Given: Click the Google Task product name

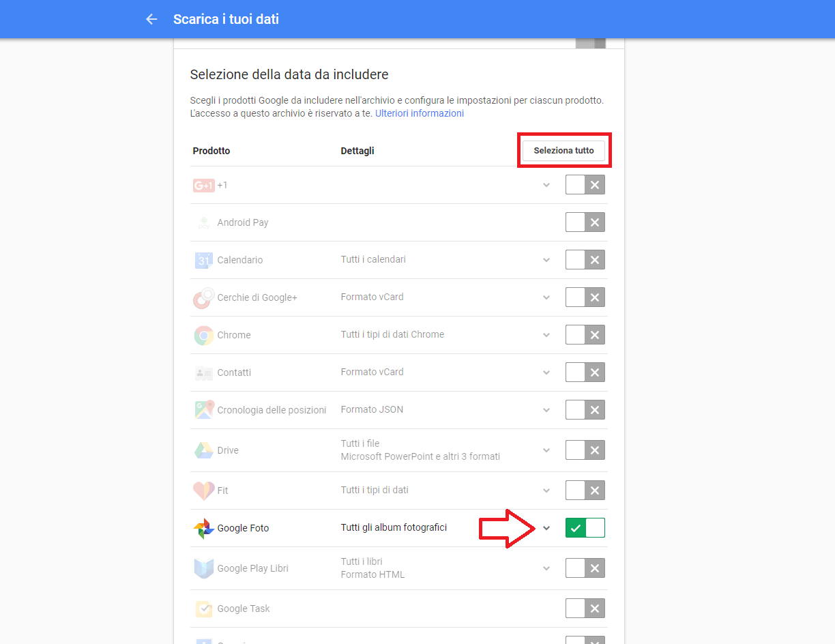Looking at the screenshot, I should click(244, 609).
